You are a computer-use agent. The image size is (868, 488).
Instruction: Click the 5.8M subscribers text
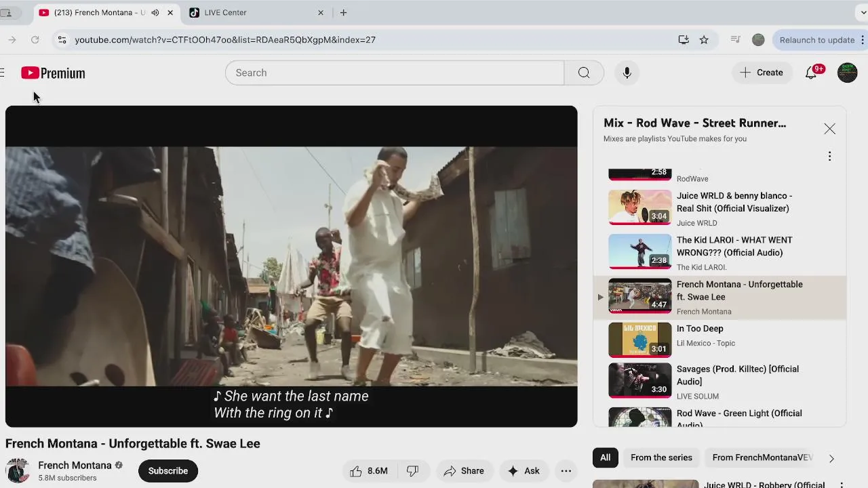click(67, 478)
